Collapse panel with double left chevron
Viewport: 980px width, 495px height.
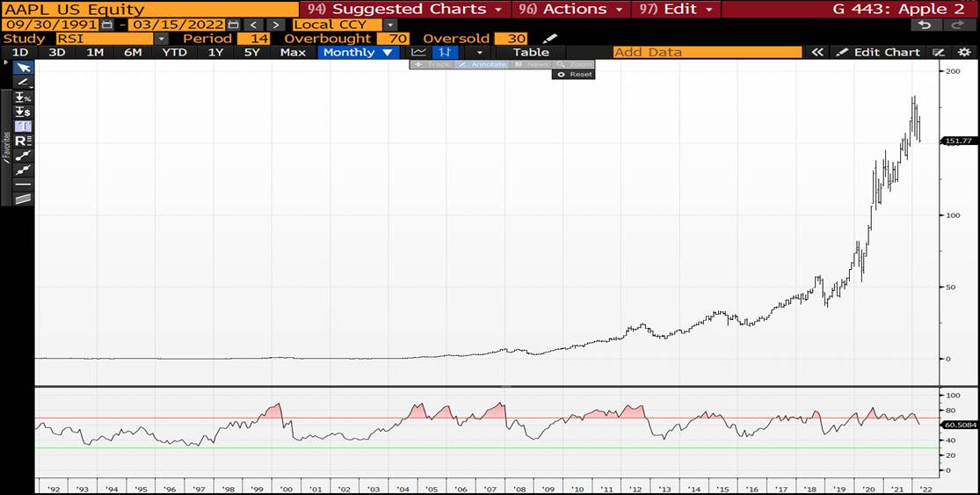click(817, 53)
